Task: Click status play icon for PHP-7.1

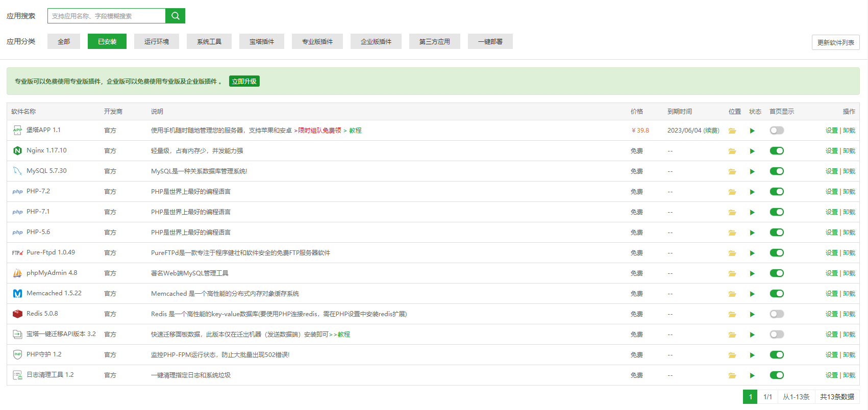Action: point(752,212)
